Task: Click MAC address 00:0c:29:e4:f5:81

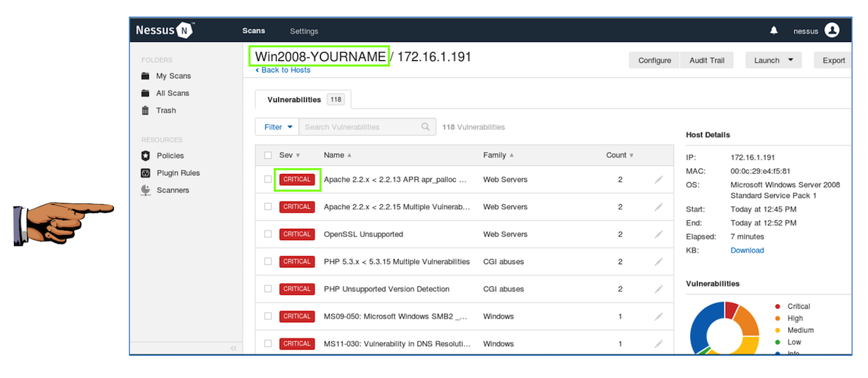Action: pyautogui.click(x=760, y=171)
